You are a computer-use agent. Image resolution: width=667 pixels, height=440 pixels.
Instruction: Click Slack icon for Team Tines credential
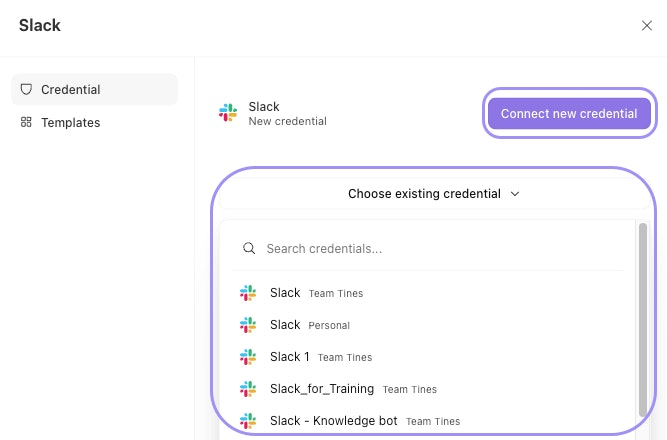248,293
